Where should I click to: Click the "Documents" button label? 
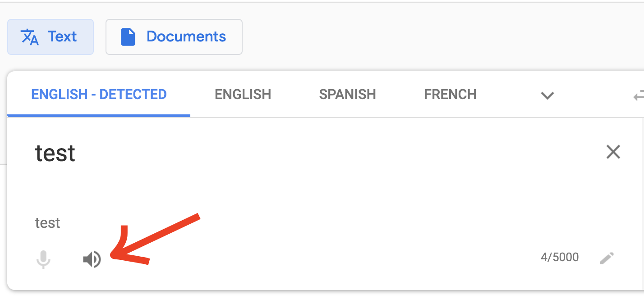186,36
